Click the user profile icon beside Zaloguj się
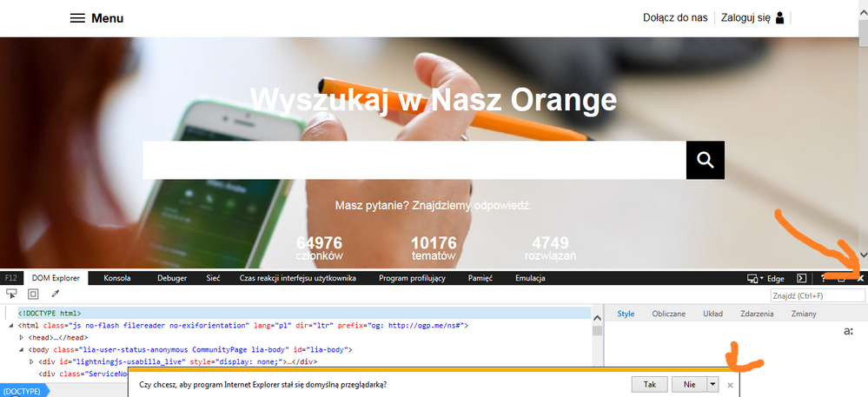Screen dimensions: 868x397 click(x=780, y=17)
